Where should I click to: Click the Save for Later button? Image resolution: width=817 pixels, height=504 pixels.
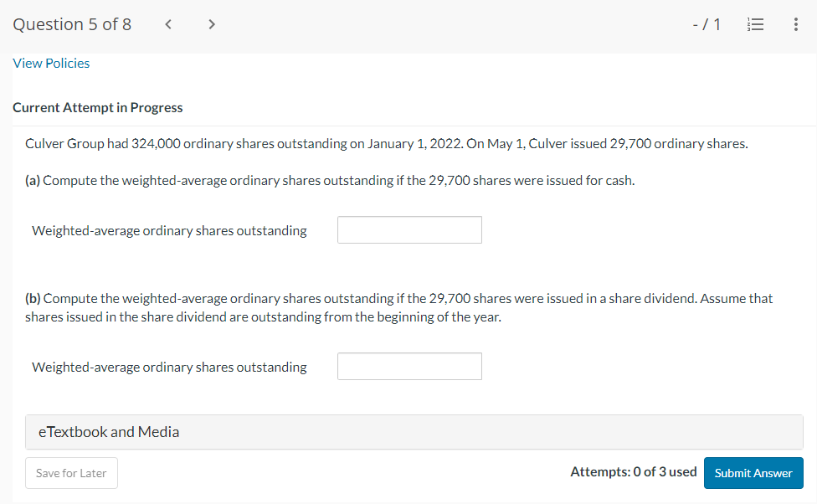click(71, 473)
